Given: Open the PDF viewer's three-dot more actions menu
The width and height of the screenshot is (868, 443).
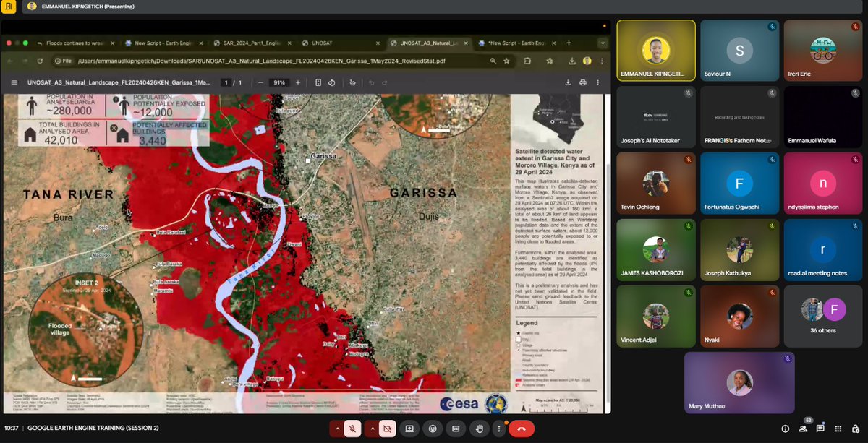Looking at the screenshot, I should click(x=598, y=82).
